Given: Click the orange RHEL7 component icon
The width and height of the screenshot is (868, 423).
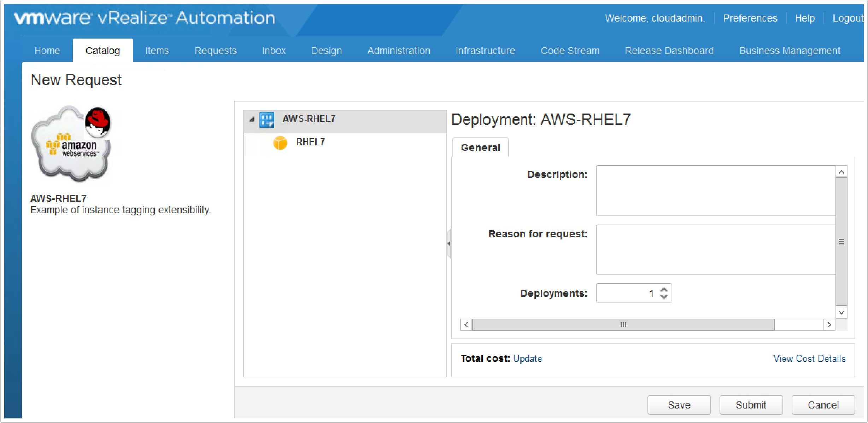Looking at the screenshot, I should [280, 143].
